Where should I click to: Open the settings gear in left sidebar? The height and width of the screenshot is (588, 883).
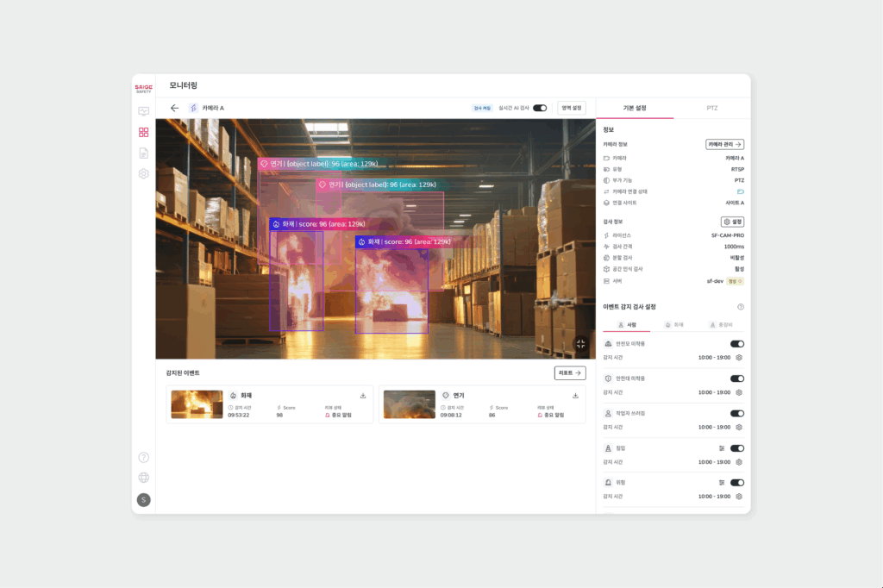coord(143,174)
